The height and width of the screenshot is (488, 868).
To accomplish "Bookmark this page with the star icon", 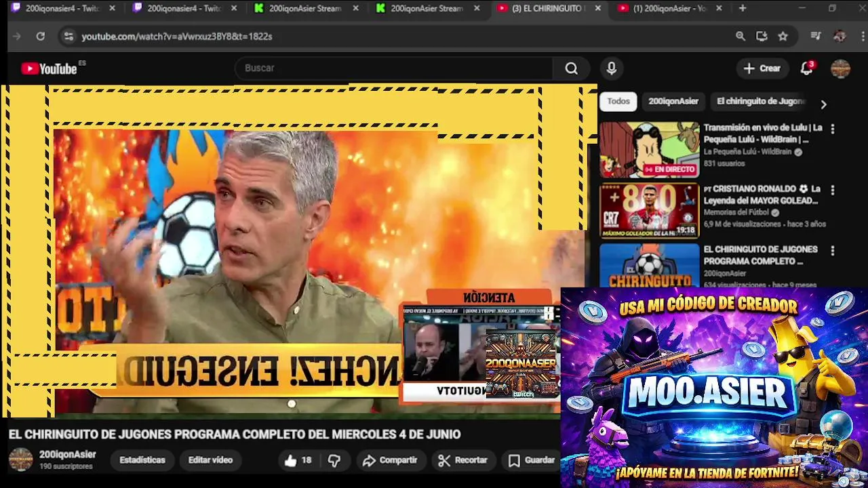I will click(783, 36).
